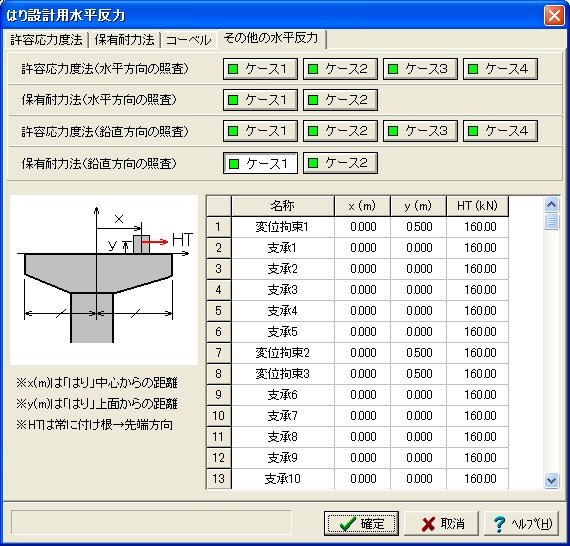570x546 pixels.
Task: Click y (m) cell of 変位拘束1 row
Action: (418, 227)
